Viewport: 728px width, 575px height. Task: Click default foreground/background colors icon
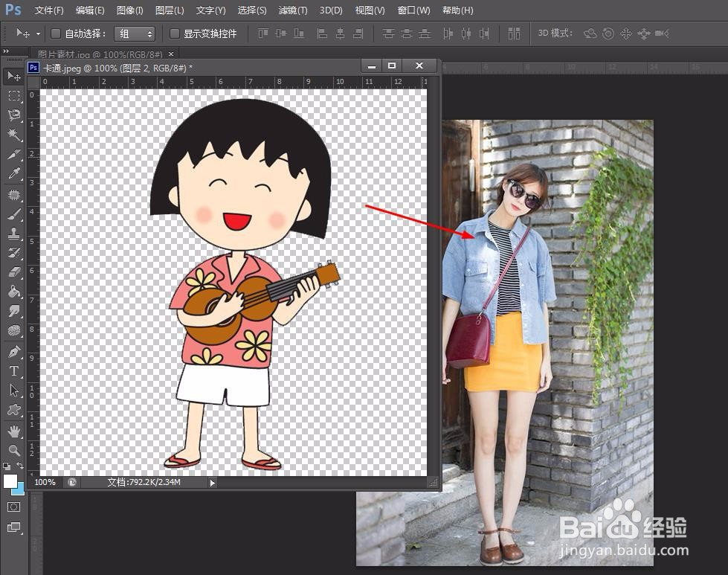[6, 466]
